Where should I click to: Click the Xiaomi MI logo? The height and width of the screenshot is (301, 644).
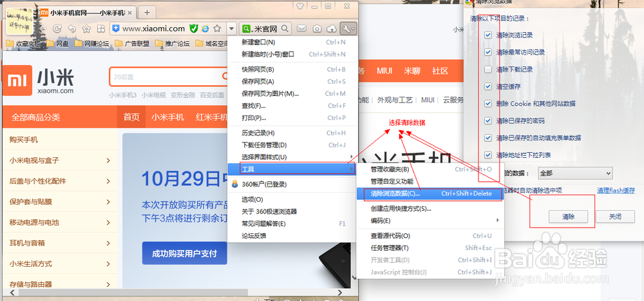(x=17, y=80)
